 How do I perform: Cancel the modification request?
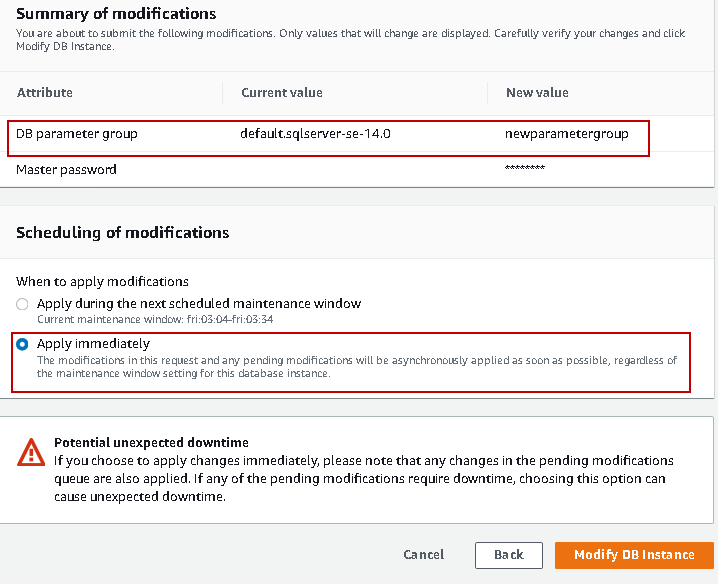[423, 555]
